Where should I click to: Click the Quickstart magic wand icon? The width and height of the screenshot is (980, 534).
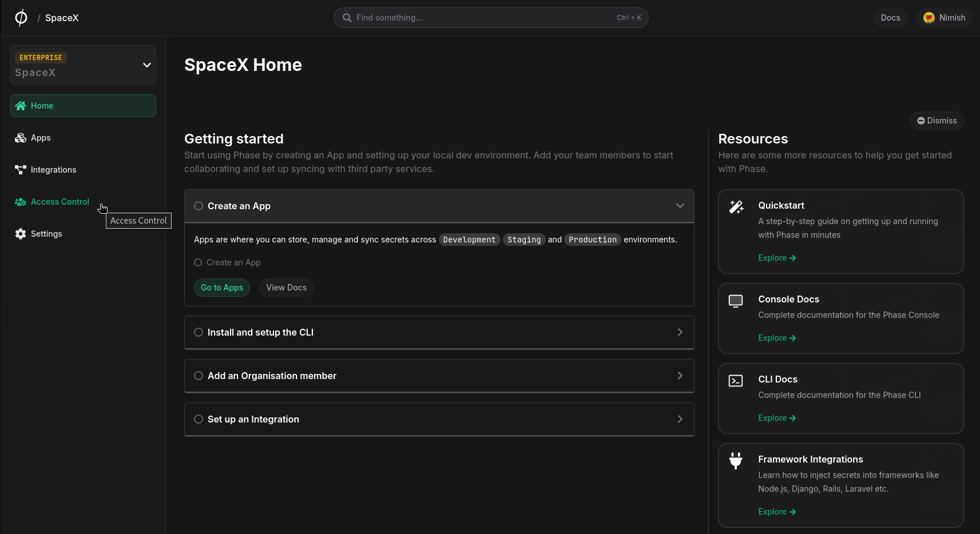tap(736, 207)
